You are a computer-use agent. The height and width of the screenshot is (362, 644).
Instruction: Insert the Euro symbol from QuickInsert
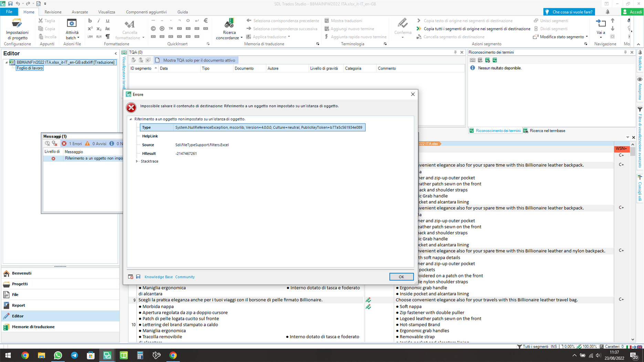pos(206,21)
